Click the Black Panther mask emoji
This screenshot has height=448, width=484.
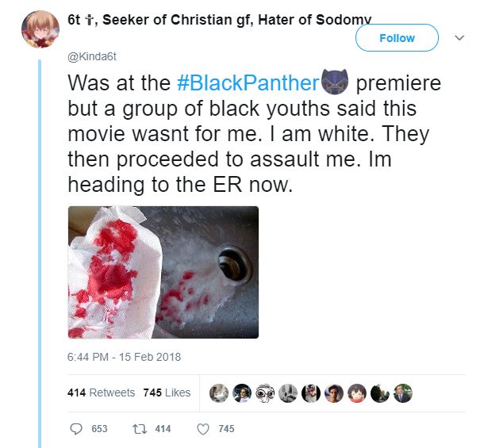(330, 82)
